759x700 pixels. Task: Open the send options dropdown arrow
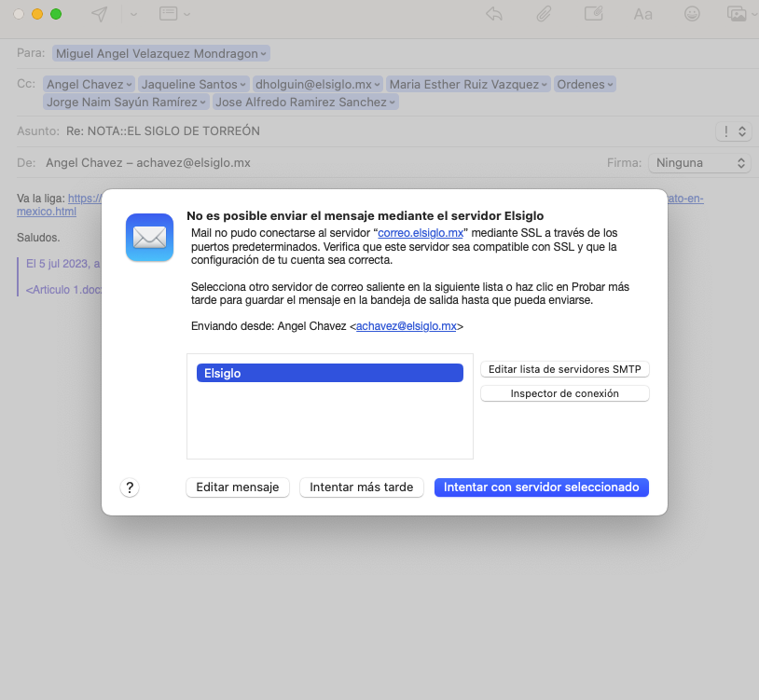tap(133, 14)
